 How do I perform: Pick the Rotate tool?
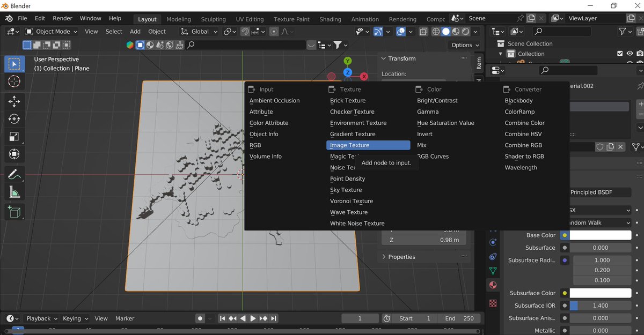14,119
